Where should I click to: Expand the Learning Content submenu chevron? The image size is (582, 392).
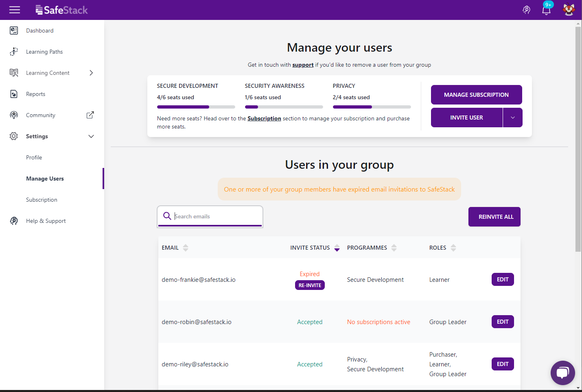(91, 73)
